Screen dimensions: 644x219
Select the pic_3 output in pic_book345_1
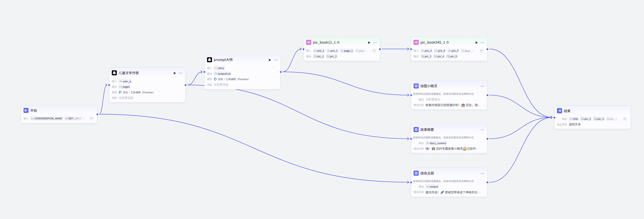point(426,56)
